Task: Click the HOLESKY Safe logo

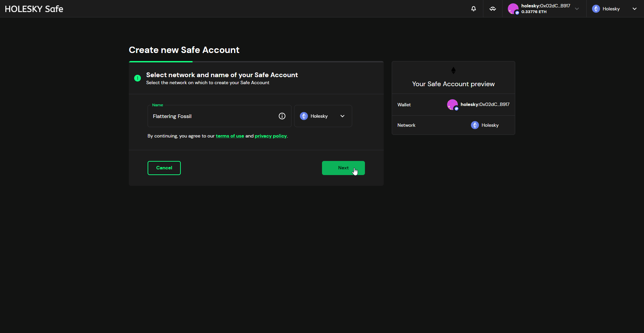Action: coord(34,9)
